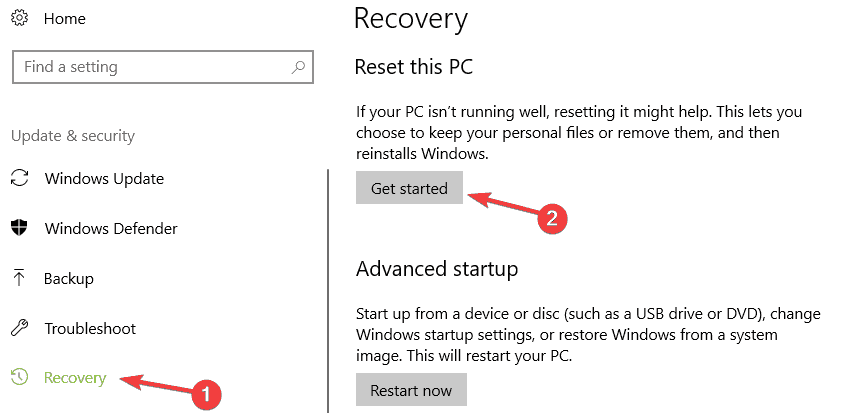Select the green Recovery sidebar label
The width and height of the screenshot is (864, 413).
[75, 378]
